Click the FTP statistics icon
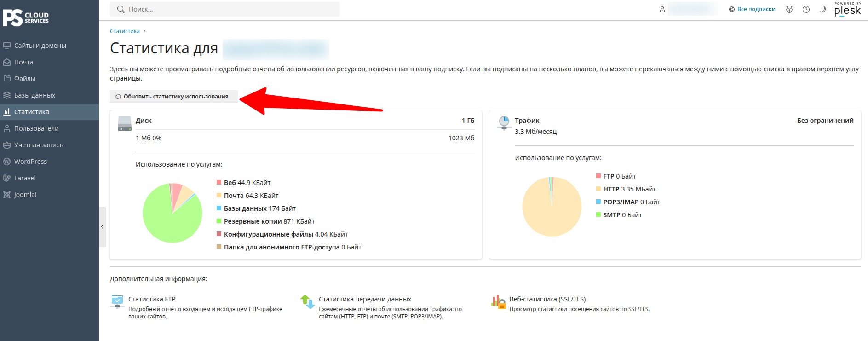 pyautogui.click(x=117, y=301)
